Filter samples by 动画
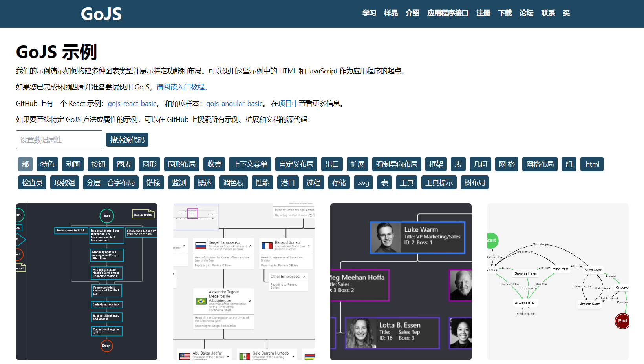The width and height of the screenshot is (644, 364). [x=73, y=164]
